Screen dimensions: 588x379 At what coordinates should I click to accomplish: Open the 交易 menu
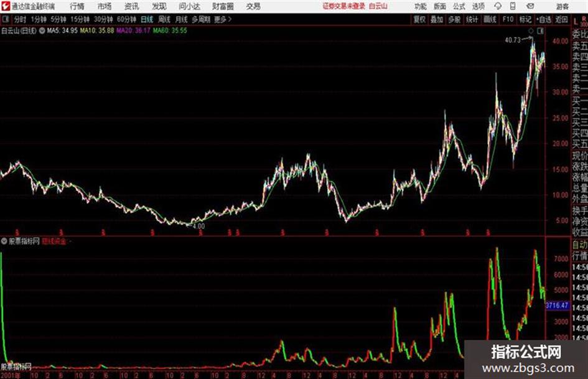[x=253, y=6]
